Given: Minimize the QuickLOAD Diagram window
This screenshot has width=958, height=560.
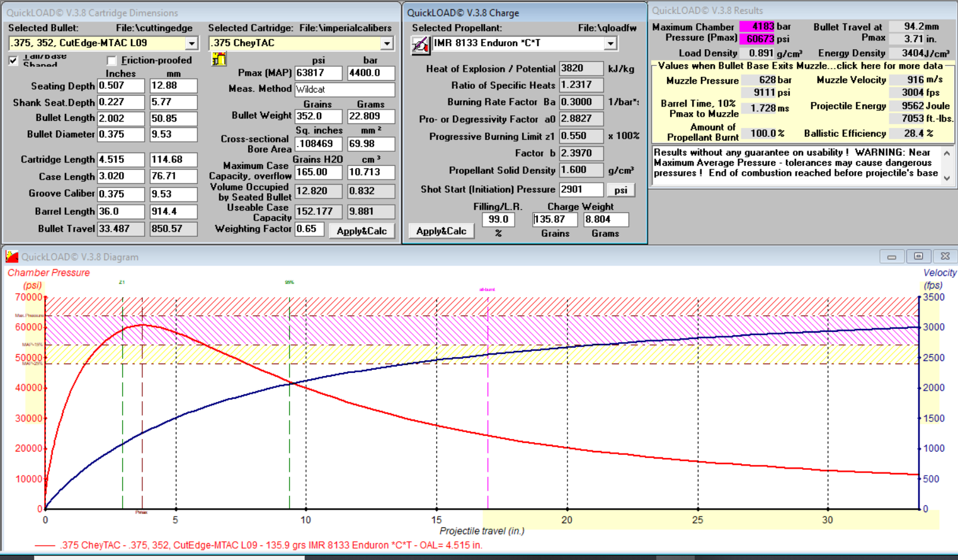Looking at the screenshot, I should pos(891,256).
